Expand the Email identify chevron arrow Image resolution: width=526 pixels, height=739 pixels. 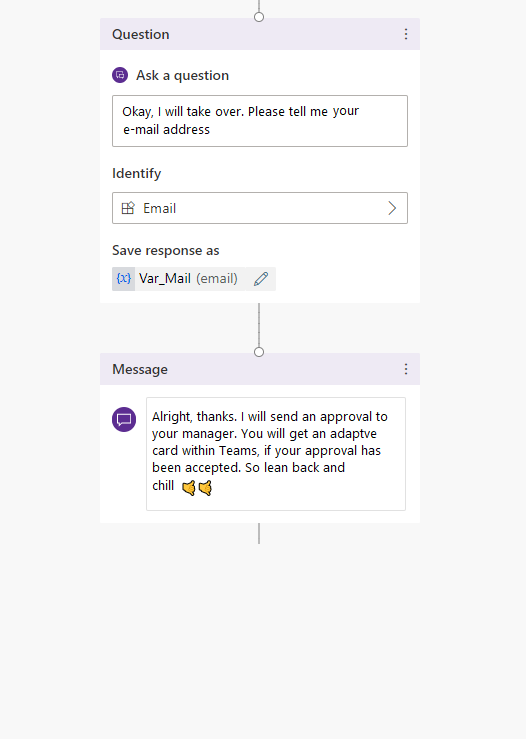click(392, 208)
